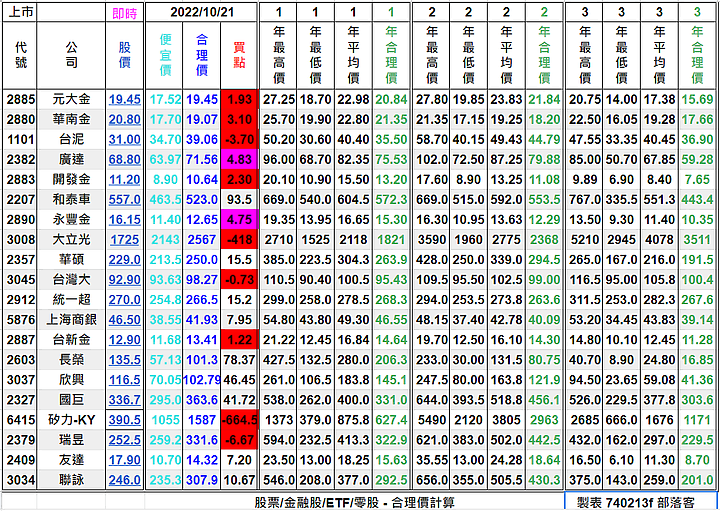This screenshot has width=720, height=511.
Task: Select 3-year fair price 201.0 for 聯詠
Action: click(697, 480)
